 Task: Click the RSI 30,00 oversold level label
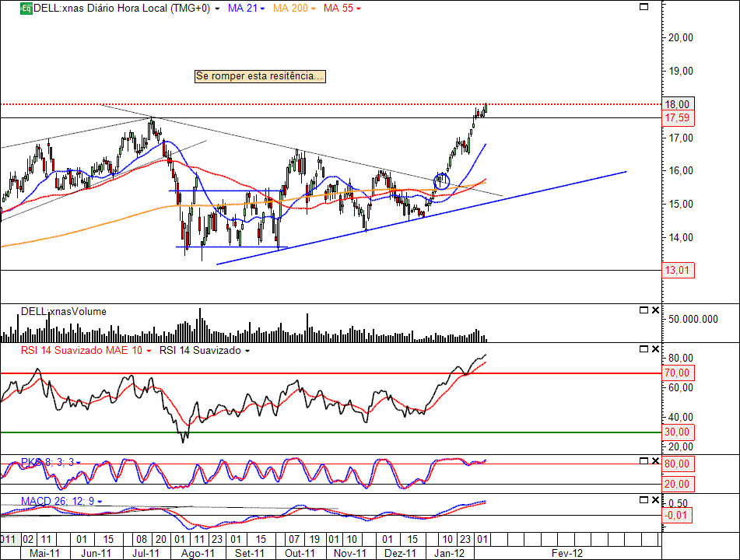pos(679,432)
